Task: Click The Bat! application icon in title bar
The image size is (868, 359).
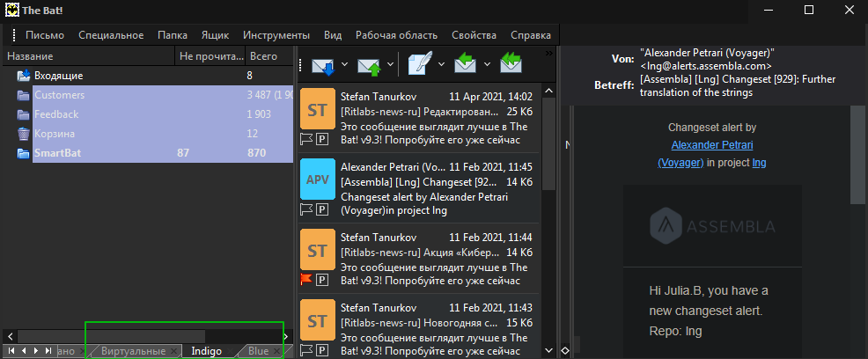Action: [x=12, y=10]
